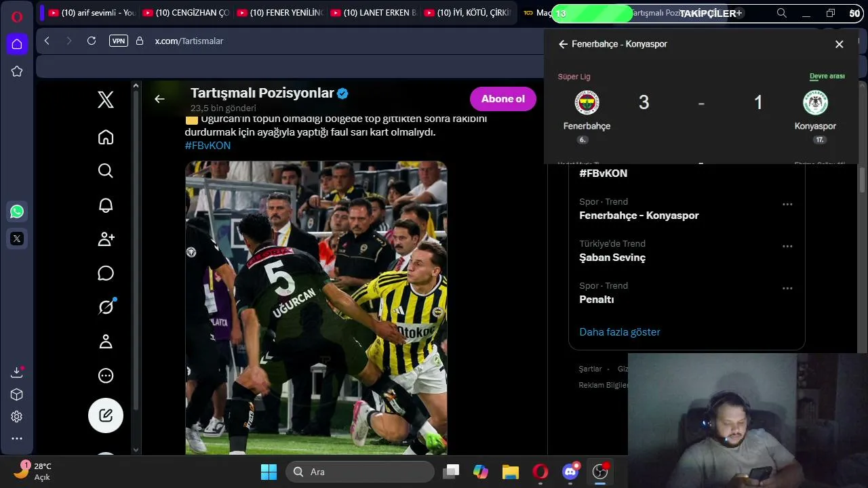Compose a new post on X
868x488 pixels.
106,415
